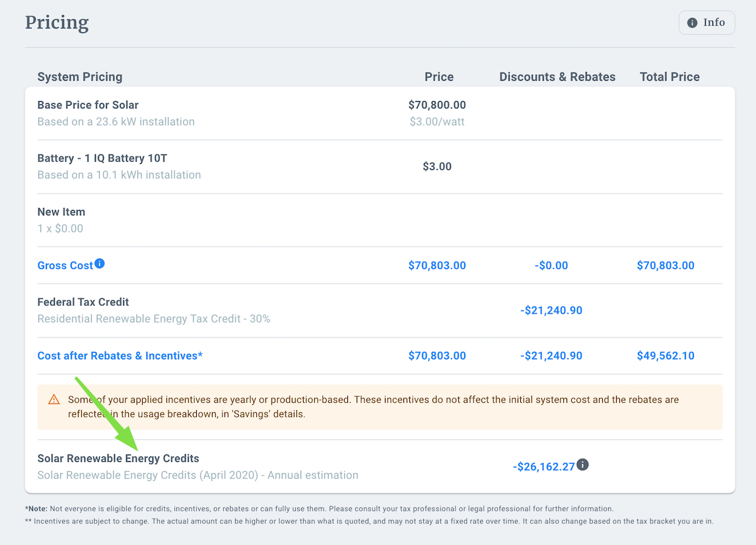Click the $3.00 battery price value
This screenshot has height=545, width=756.
437,166
